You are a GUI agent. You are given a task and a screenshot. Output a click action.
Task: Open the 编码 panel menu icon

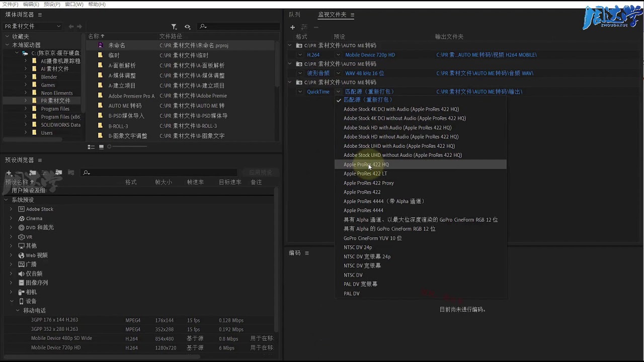point(306,253)
